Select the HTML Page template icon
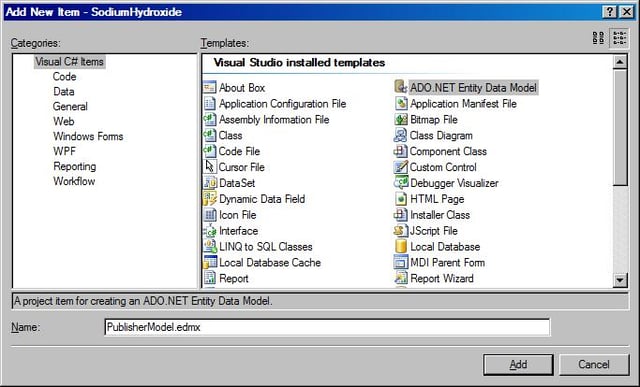 click(401, 199)
